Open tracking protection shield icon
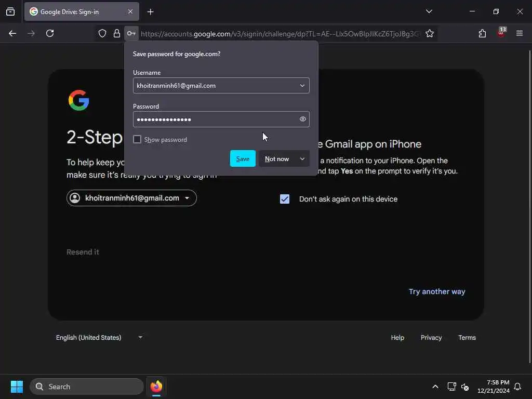Viewport: 532px width, 399px height. click(102, 33)
